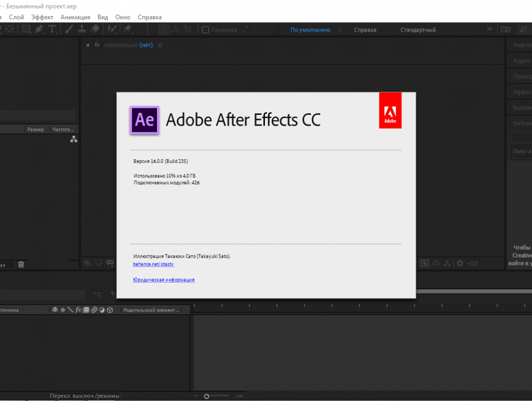The width and height of the screenshot is (532, 401).
Task: Toggle the composition panel lock icon
Action: [97, 44]
